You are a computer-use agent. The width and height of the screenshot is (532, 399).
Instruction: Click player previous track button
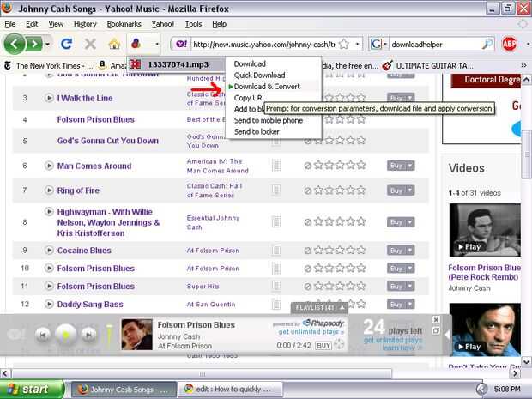[43, 335]
